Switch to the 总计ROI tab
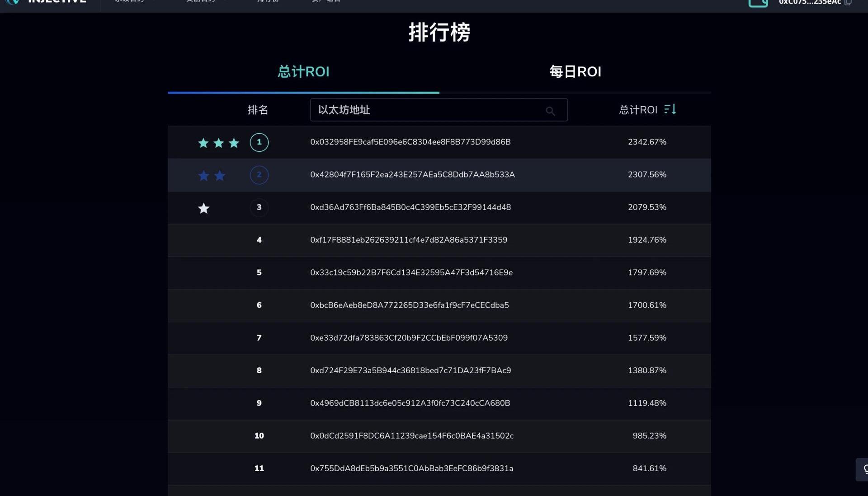The height and width of the screenshot is (496, 868). click(303, 72)
